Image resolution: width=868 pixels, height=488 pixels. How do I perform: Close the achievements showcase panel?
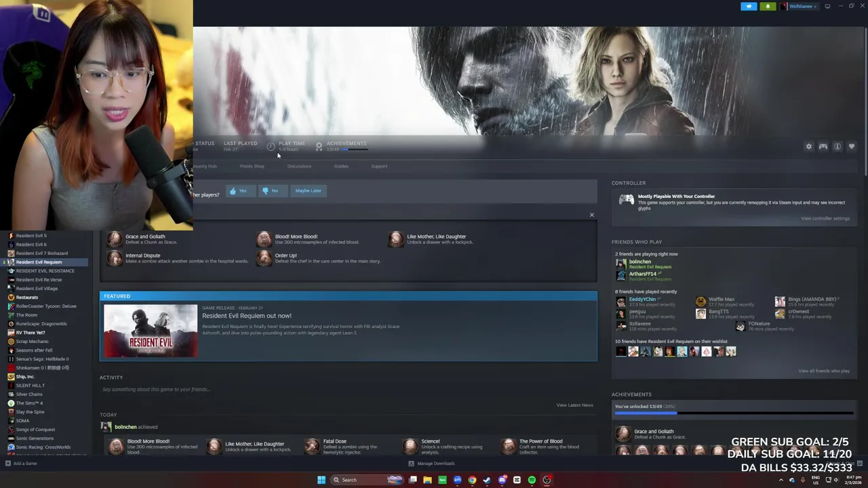[x=591, y=215]
